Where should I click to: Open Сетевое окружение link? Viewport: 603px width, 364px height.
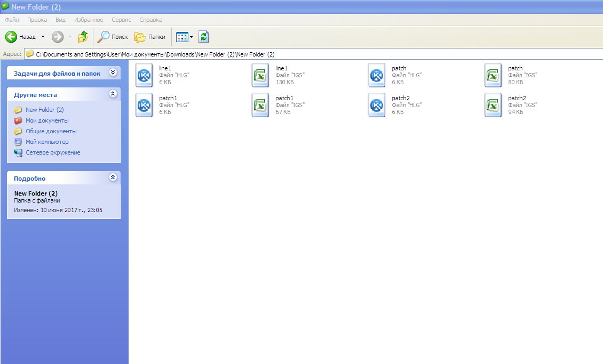click(53, 152)
